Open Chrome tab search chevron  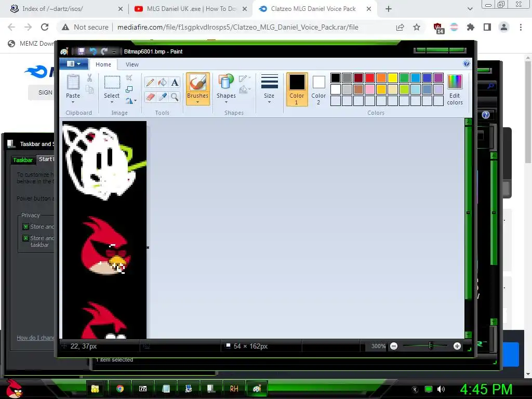[x=470, y=9]
